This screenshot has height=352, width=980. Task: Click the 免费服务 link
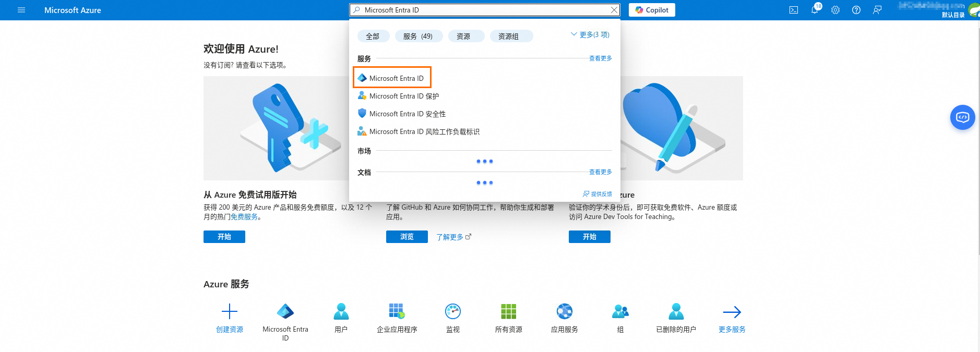tap(244, 217)
